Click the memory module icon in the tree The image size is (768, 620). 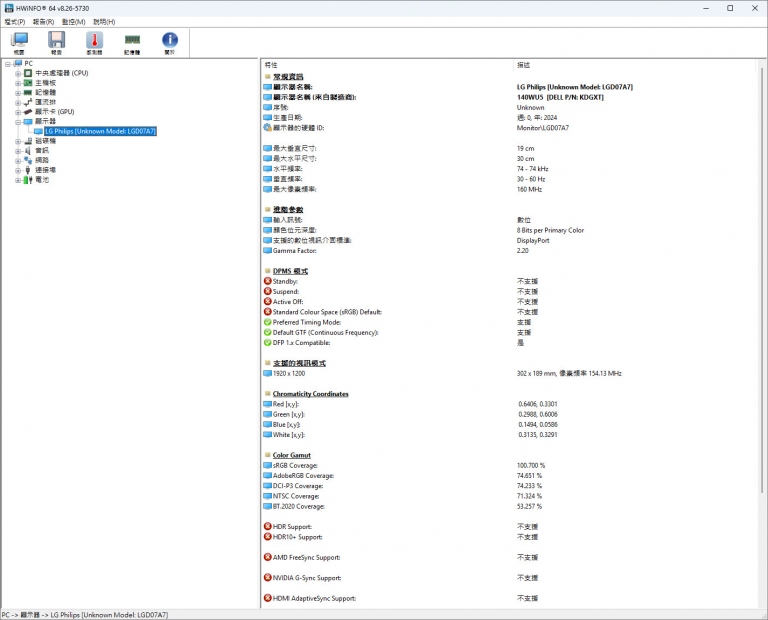click(x=28, y=93)
